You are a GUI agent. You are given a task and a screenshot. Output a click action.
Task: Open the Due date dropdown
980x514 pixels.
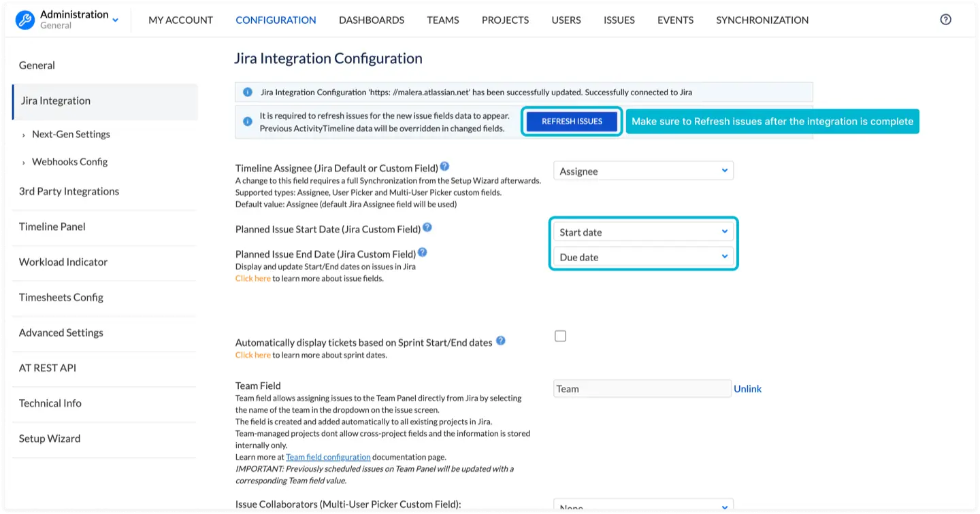pos(642,257)
